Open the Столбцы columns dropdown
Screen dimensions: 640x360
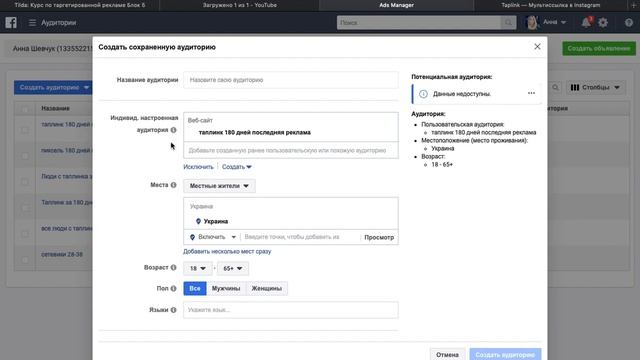[595, 87]
